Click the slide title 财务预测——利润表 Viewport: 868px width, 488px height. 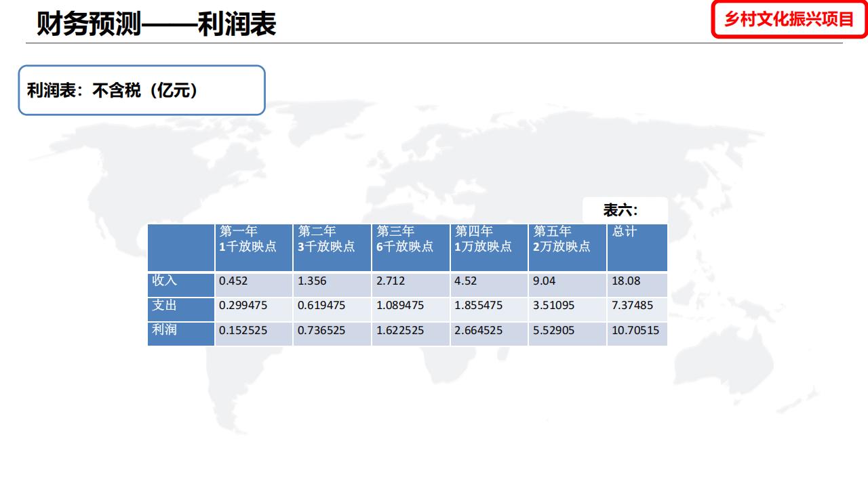pos(157,24)
